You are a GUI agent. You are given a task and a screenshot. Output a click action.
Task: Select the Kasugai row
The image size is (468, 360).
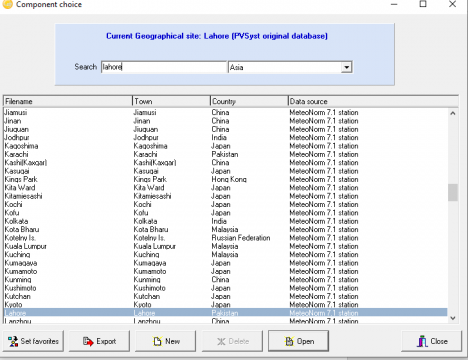tap(225, 171)
